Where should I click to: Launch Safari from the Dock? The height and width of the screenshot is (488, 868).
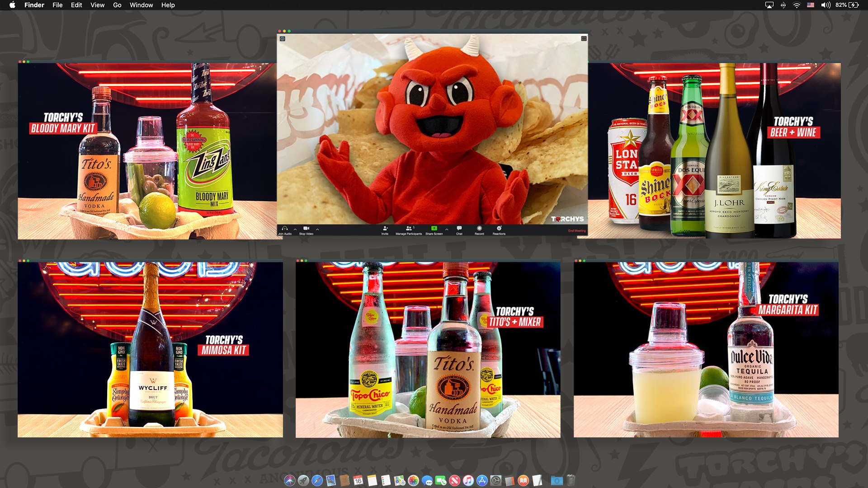pyautogui.click(x=317, y=481)
